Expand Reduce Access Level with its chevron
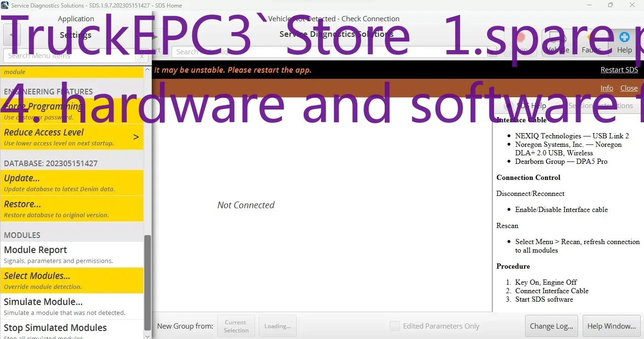 tap(136, 137)
